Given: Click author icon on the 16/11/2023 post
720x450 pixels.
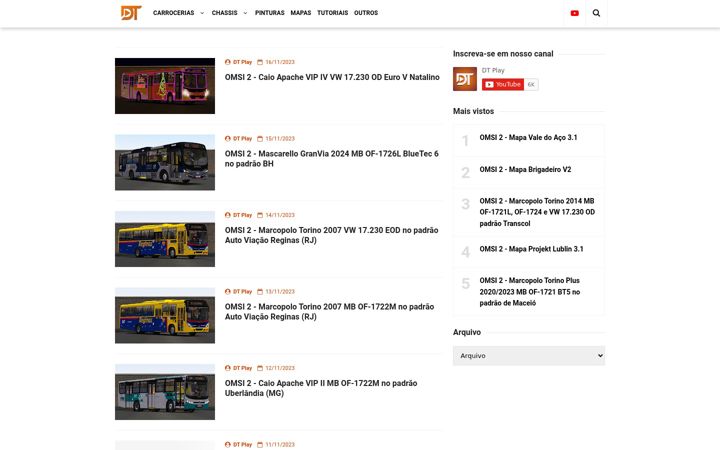Looking at the screenshot, I should pos(227,62).
